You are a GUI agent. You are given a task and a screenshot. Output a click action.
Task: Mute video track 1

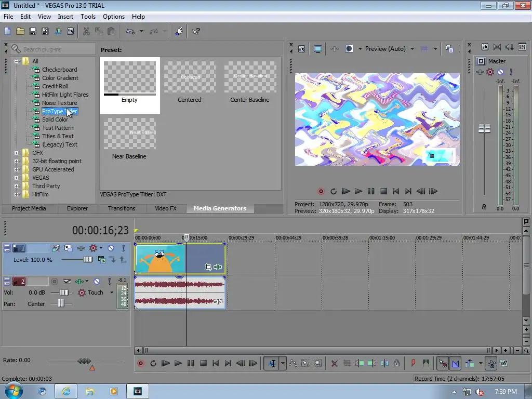(111, 248)
